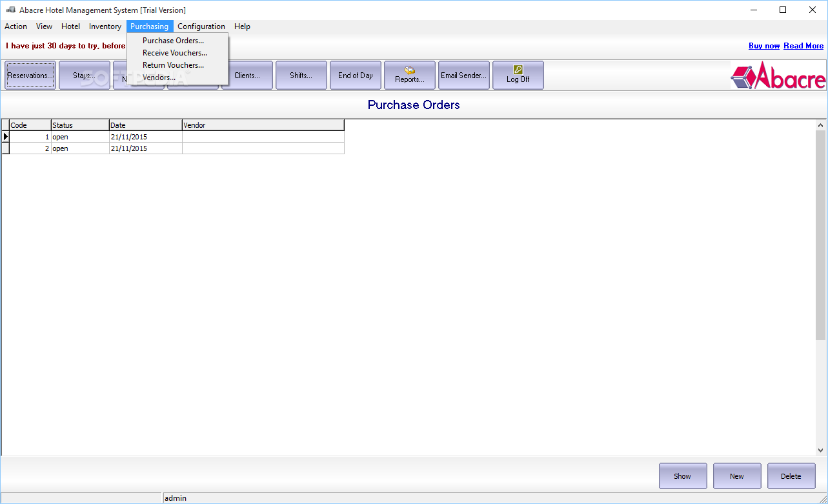Open the Hotel menu

click(70, 26)
